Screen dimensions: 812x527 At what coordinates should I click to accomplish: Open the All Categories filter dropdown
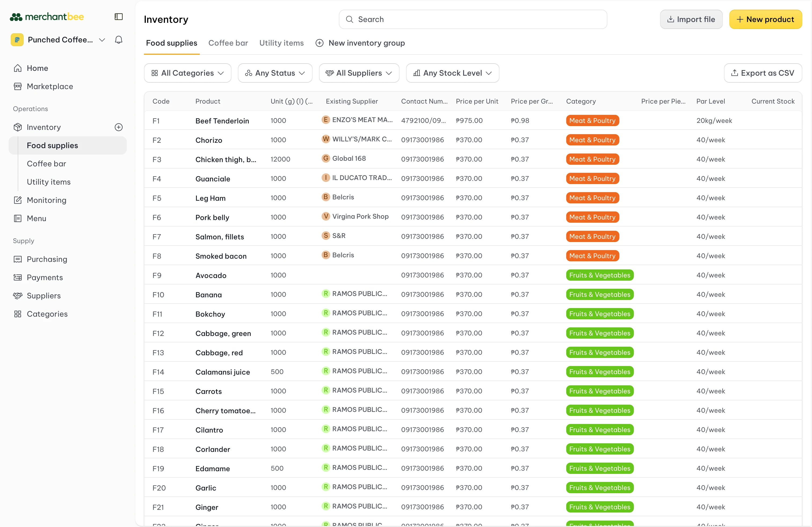click(x=187, y=73)
